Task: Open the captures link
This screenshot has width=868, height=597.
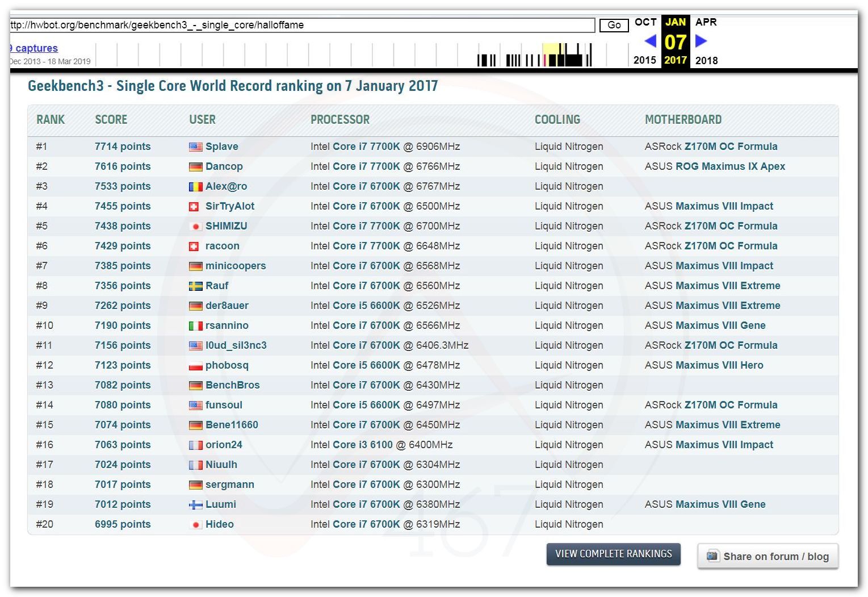Action: coord(34,48)
